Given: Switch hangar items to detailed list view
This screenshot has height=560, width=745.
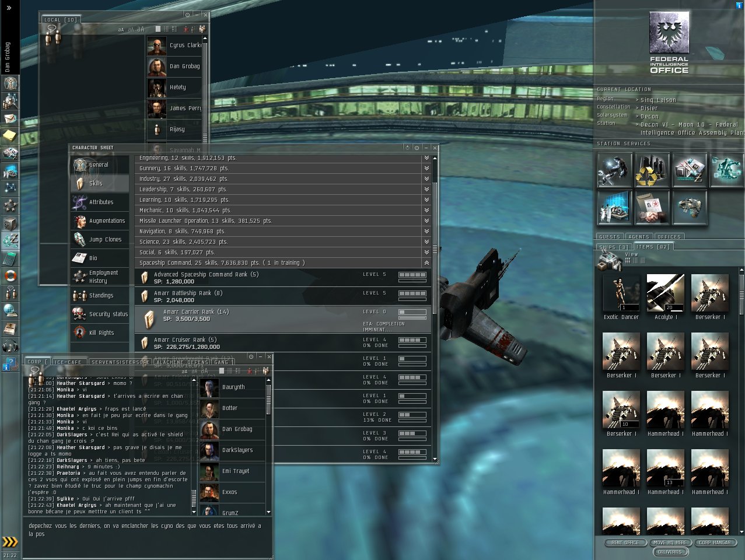Looking at the screenshot, I should point(635,261).
